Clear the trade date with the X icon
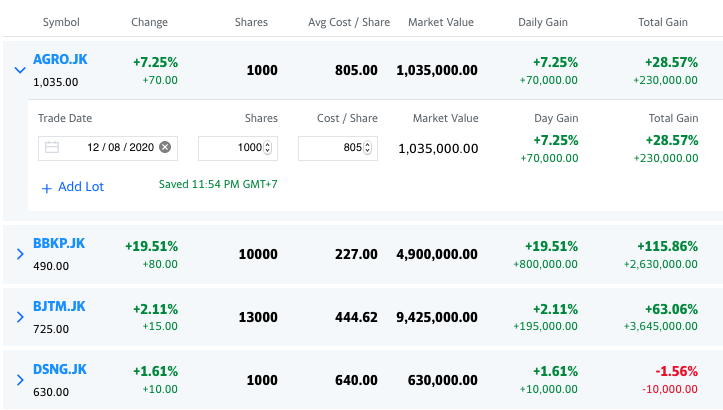Viewport: 723px width, 410px height. click(165, 148)
